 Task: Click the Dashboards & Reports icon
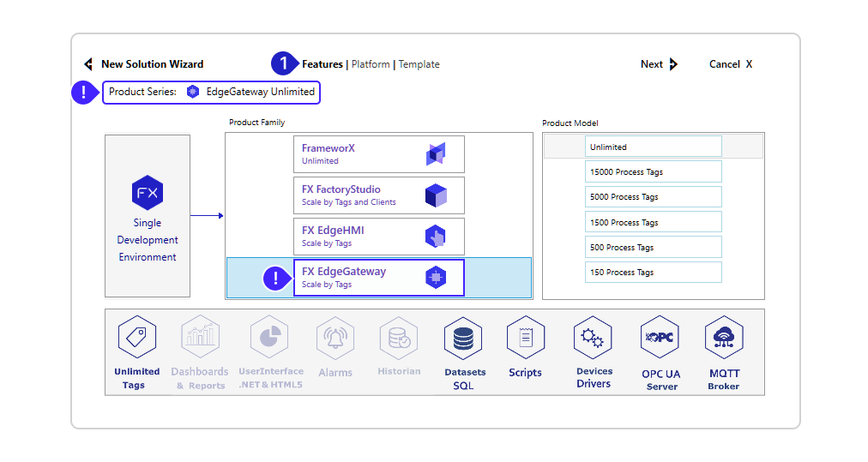[x=200, y=337]
